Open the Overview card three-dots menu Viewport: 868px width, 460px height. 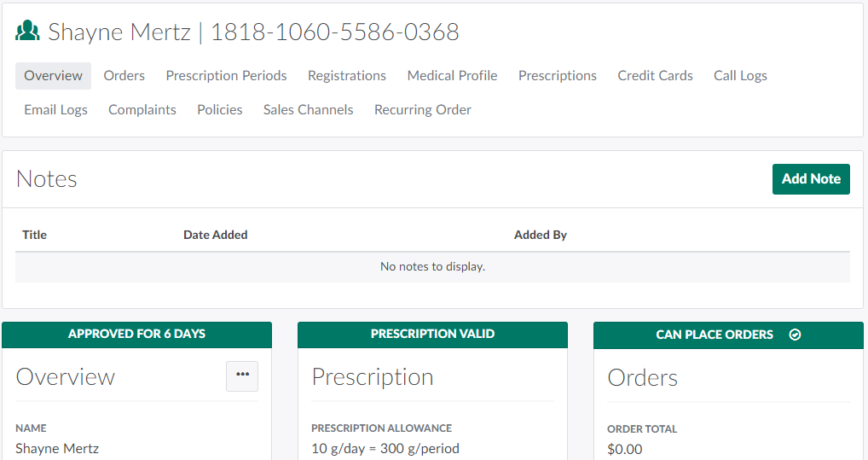pos(242,376)
